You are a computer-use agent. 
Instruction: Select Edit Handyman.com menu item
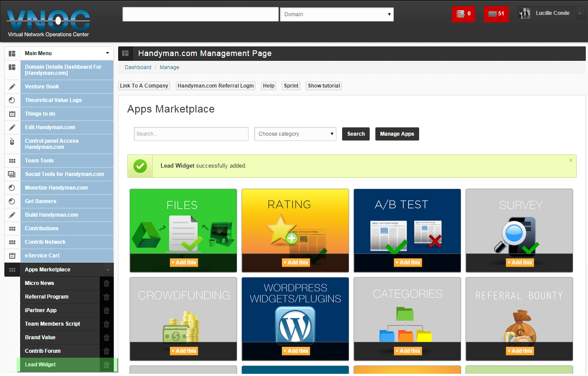pyautogui.click(x=67, y=127)
